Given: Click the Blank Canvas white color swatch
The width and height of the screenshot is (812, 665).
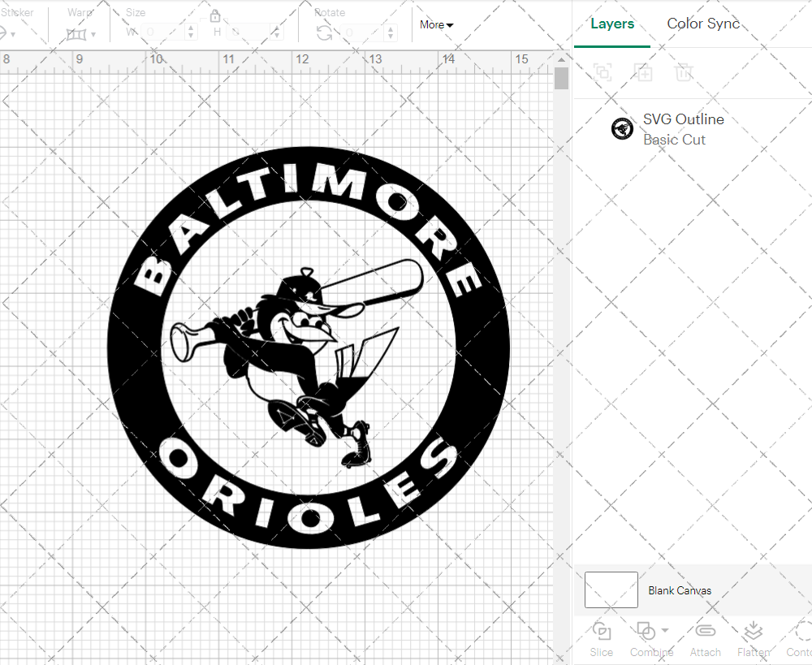Looking at the screenshot, I should pos(610,590).
